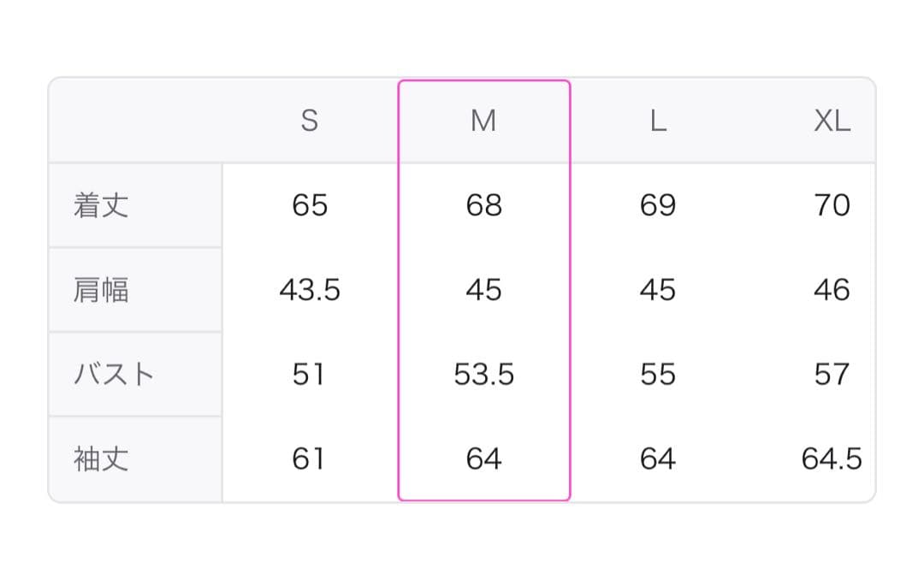Click the 57 bust value for XL
Viewport: 924px width, 568px height.
(832, 375)
